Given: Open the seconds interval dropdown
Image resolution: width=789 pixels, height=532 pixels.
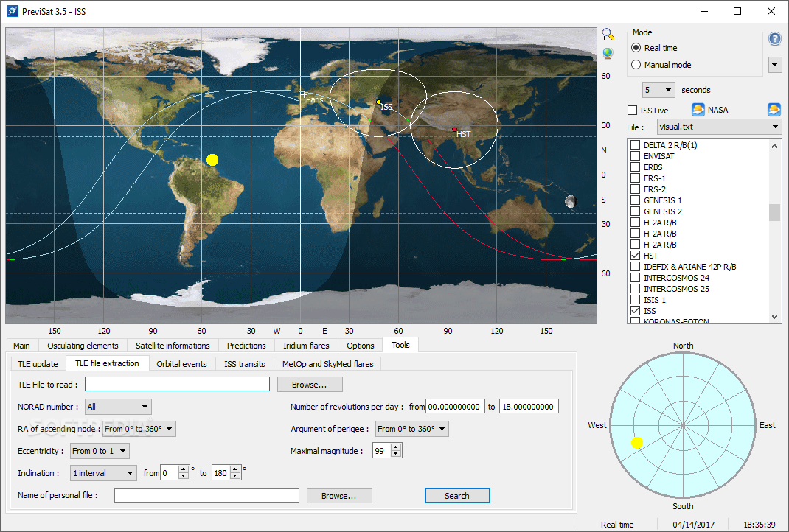Looking at the screenshot, I should point(658,90).
